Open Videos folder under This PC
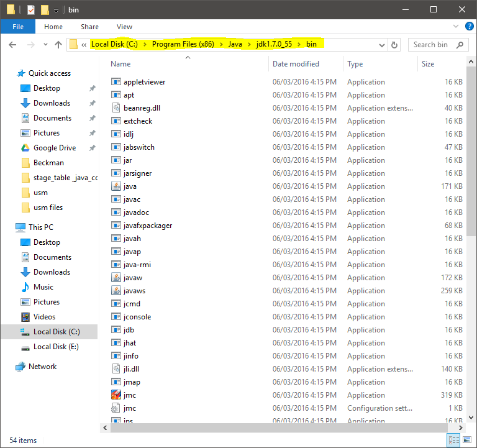Image resolution: width=477 pixels, height=448 pixels. point(45,317)
